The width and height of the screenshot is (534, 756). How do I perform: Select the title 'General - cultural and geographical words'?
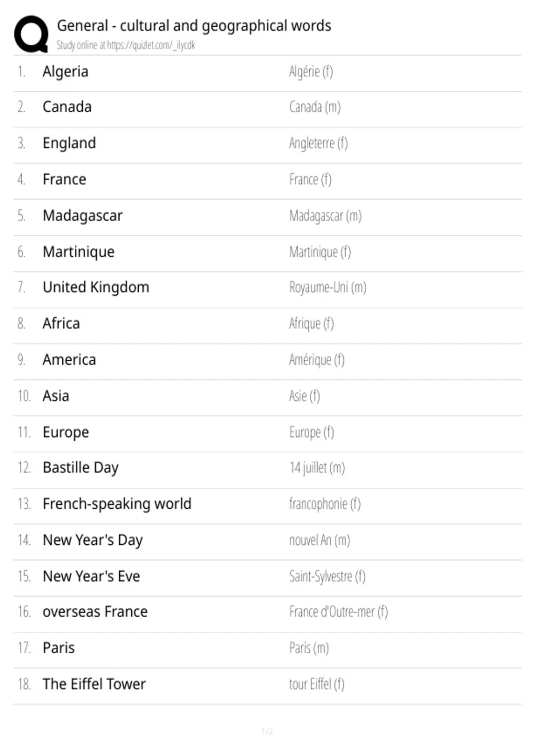coord(194,26)
